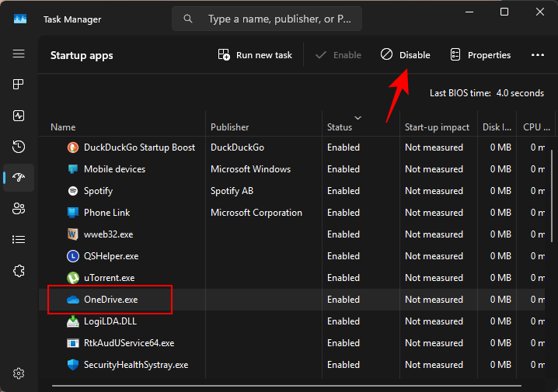Screen dimensions: 558x392
Task: Click the Phone Link row icon
Action: [73, 213]
